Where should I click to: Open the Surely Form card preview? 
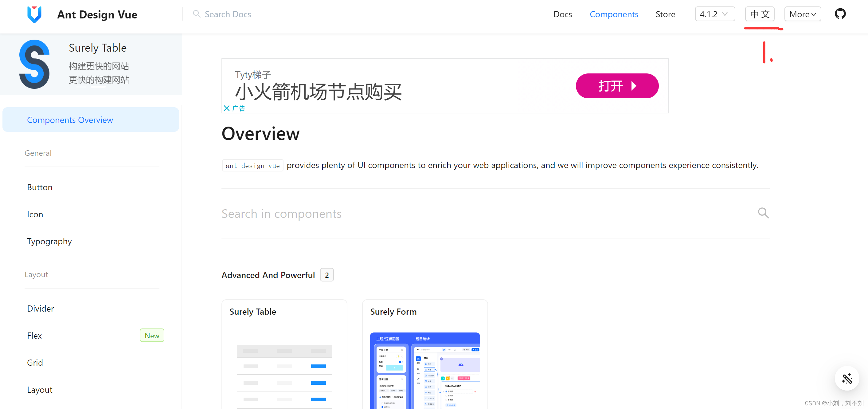(424, 370)
